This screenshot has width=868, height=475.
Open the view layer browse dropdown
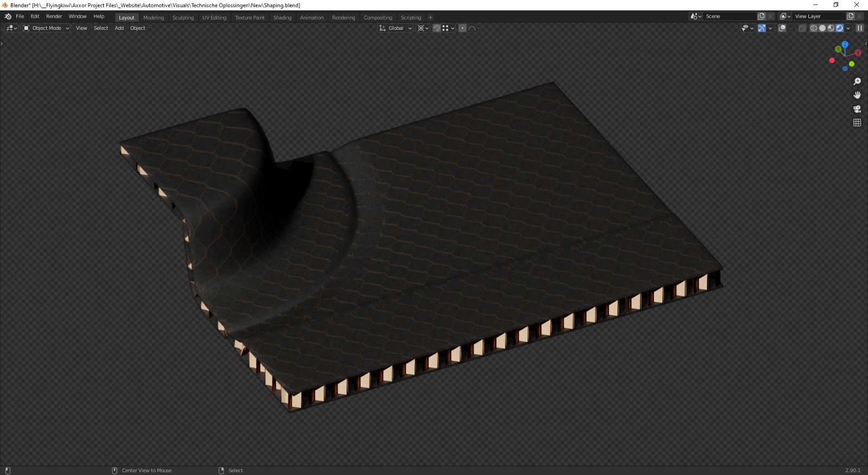point(786,16)
